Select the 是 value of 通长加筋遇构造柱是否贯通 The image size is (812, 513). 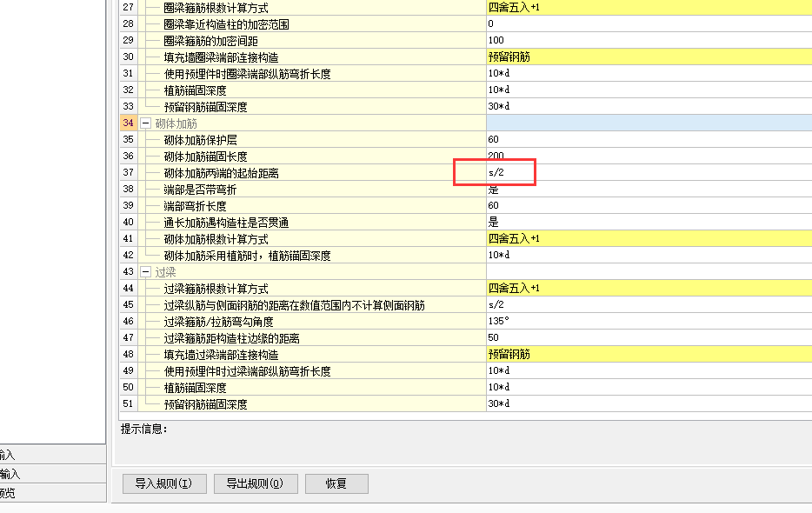[493, 223]
